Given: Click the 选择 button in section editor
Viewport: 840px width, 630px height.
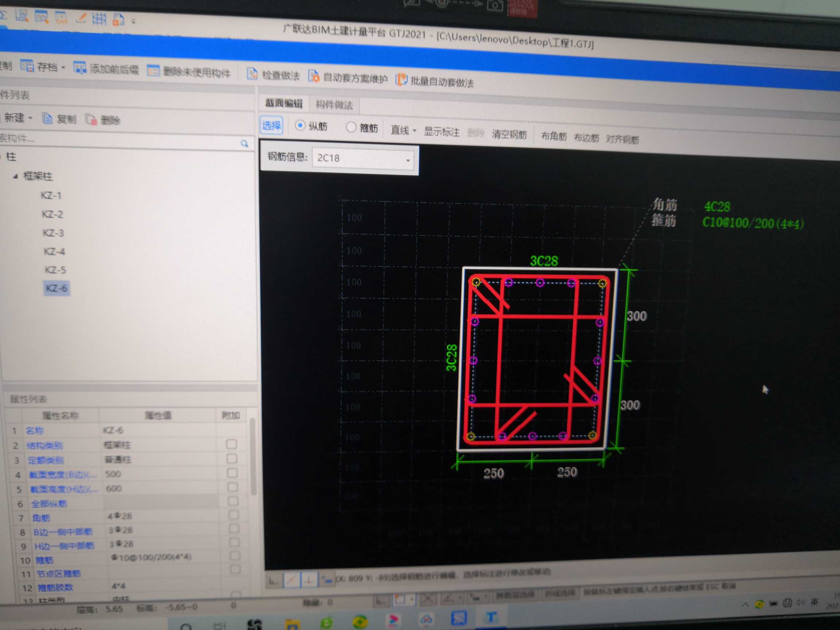Looking at the screenshot, I should (x=272, y=125).
